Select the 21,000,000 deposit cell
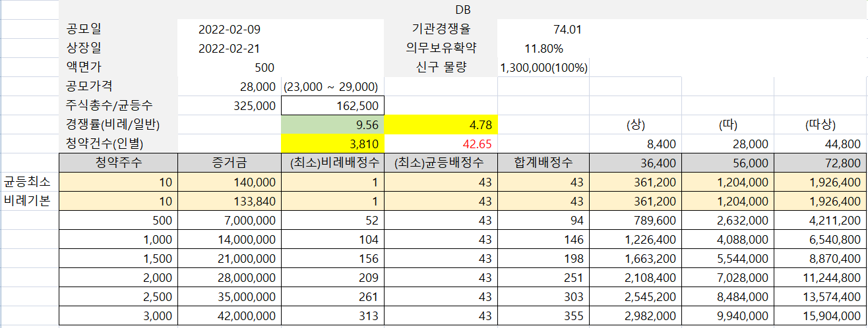868x328 pixels. 229,259
